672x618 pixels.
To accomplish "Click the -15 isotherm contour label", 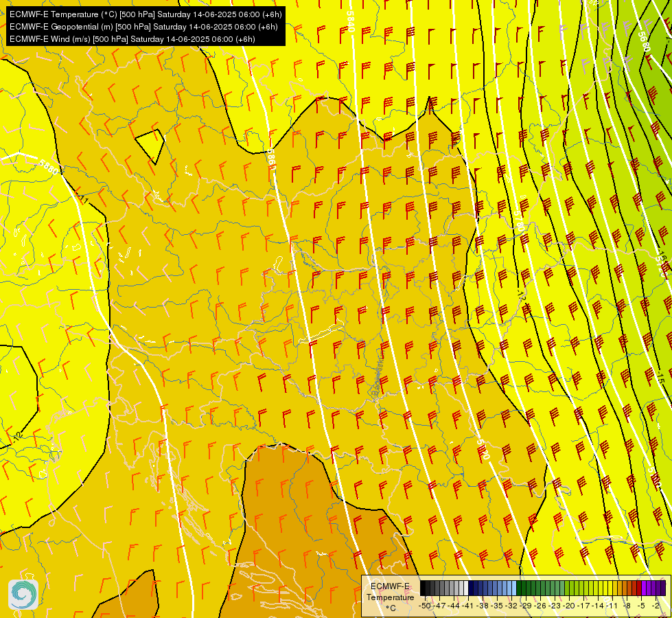I will click(660, 376).
